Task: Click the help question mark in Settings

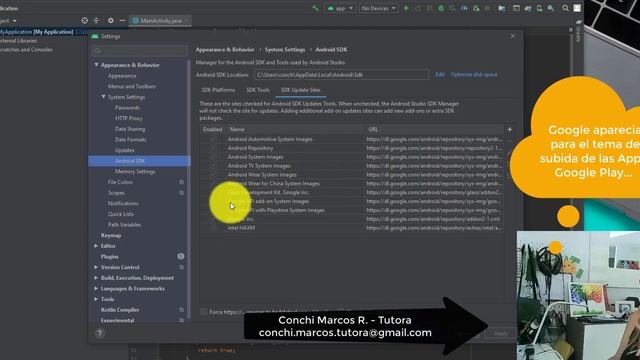Action: click(100, 333)
